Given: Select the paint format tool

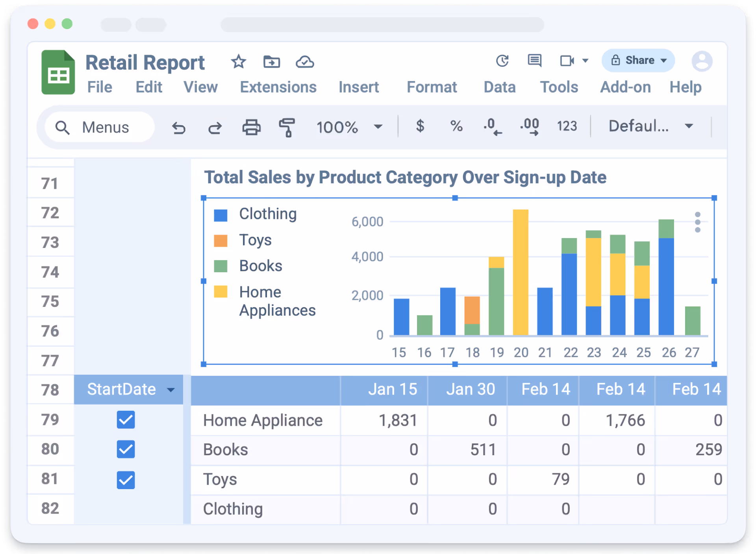Looking at the screenshot, I should pyautogui.click(x=287, y=127).
